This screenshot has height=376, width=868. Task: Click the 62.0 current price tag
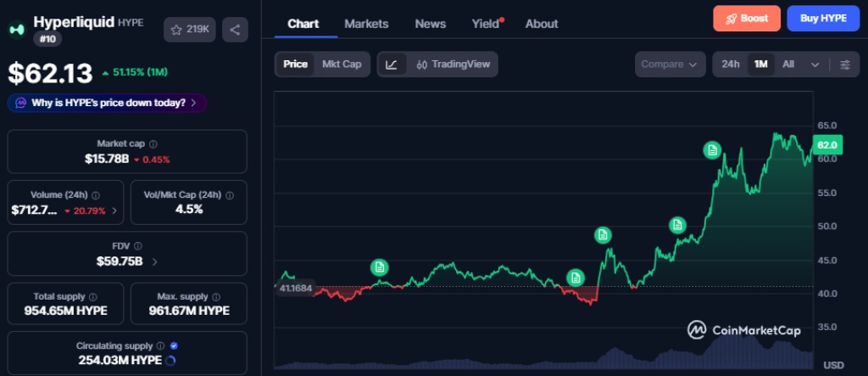coord(827,145)
